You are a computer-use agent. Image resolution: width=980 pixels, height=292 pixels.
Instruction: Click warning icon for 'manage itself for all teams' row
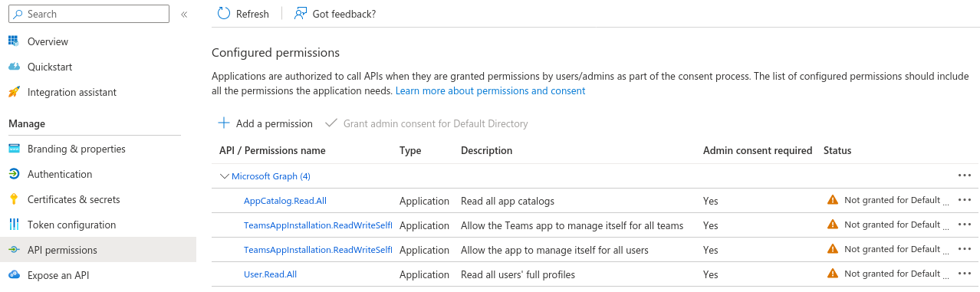pyautogui.click(x=833, y=225)
